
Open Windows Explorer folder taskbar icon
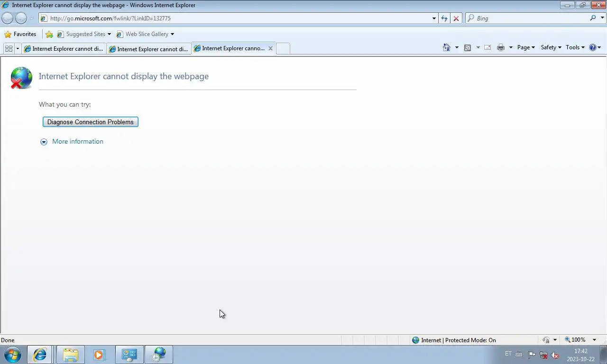[x=71, y=355]
